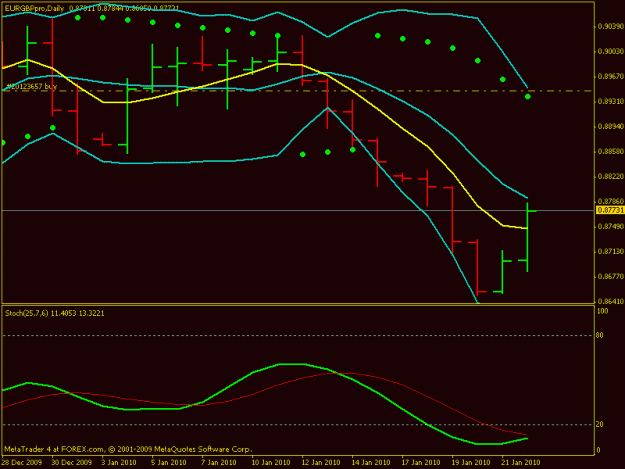Click the 0.89670 price axis label
625x469 pixels.
pos(611,76)
